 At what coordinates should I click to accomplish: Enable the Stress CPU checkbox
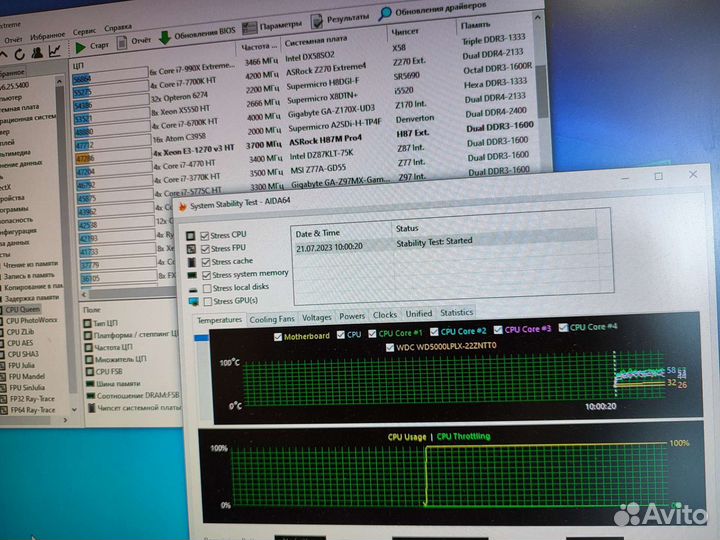pos(204,236)
